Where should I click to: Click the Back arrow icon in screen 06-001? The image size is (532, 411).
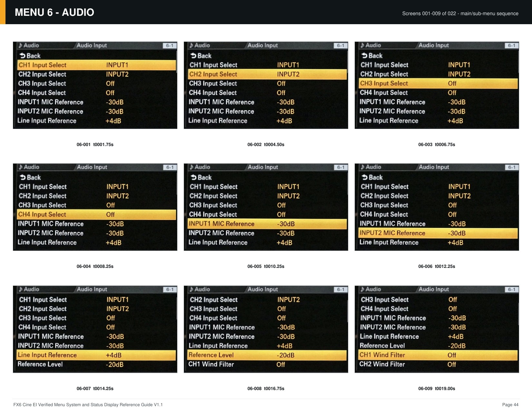23,56
